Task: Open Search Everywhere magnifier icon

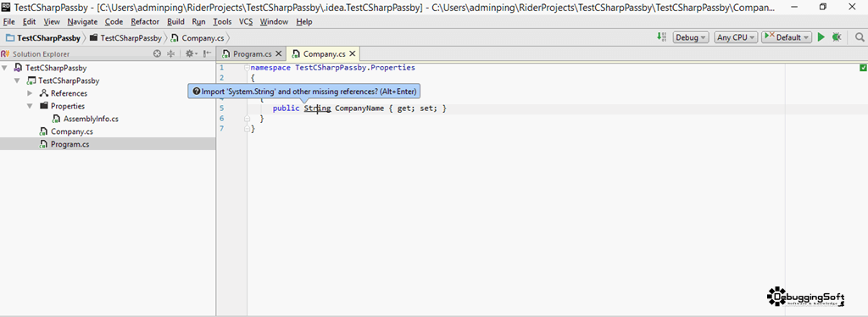Action: pos(860,37)
